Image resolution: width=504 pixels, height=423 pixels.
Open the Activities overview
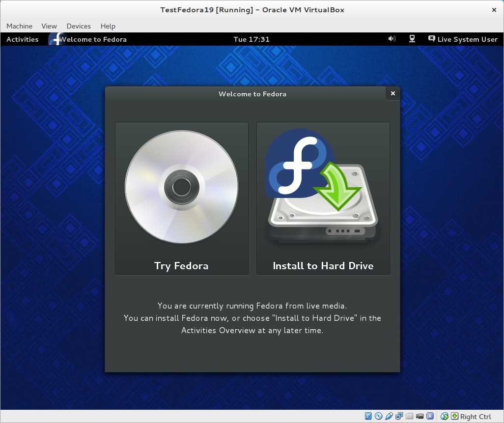pos(22,39)
